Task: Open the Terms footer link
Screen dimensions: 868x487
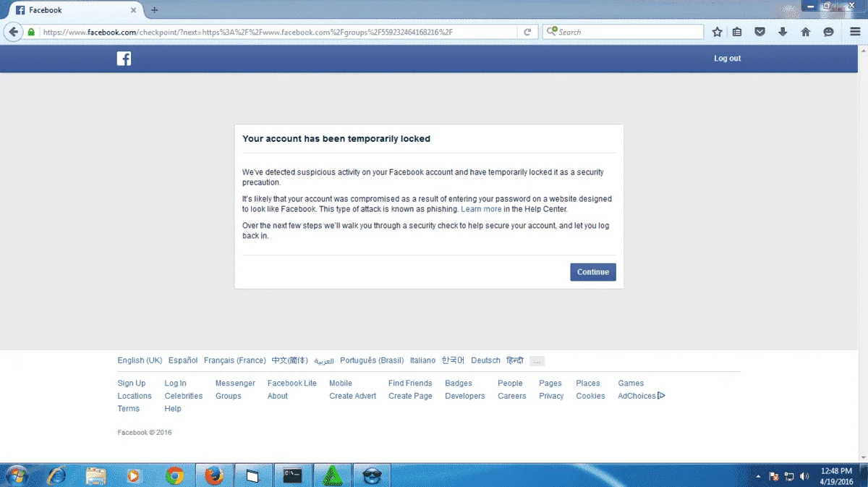Action: 129,409
